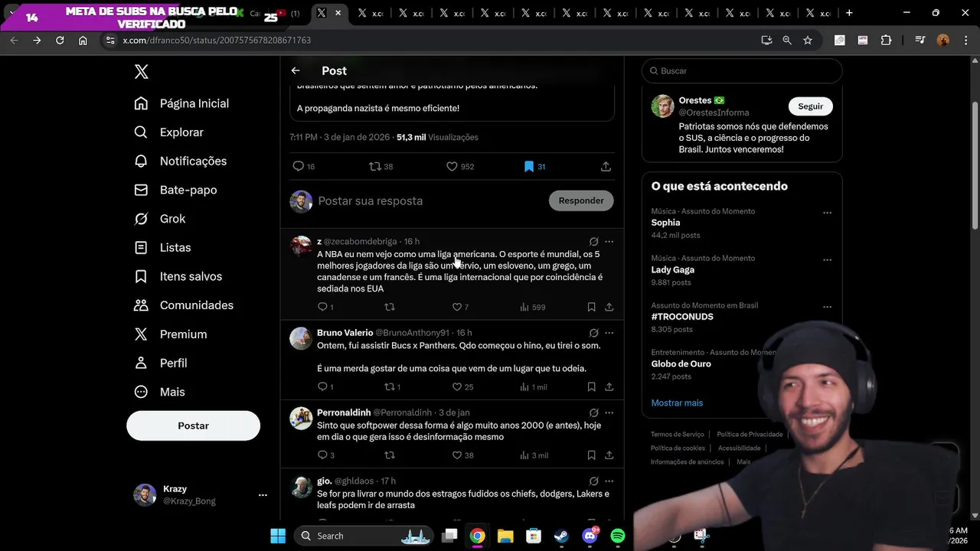This screenshot has width=980, height=551.
Task: Open Termos de Serviço link
Action: [678, 435]
